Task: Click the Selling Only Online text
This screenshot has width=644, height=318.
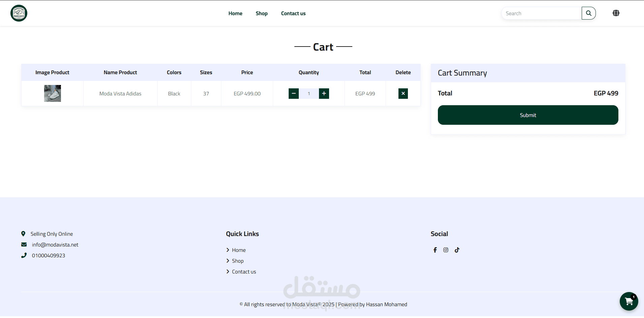Action: [52, 234]
